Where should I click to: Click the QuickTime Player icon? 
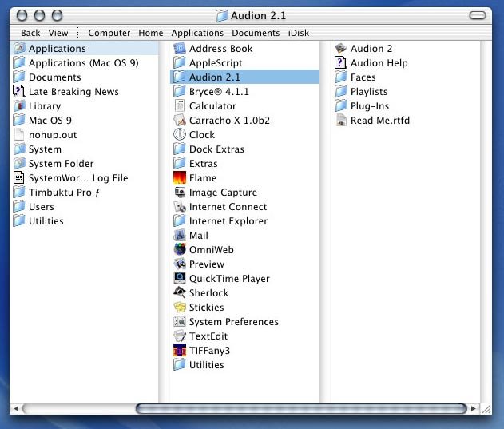tap(180, 279)
